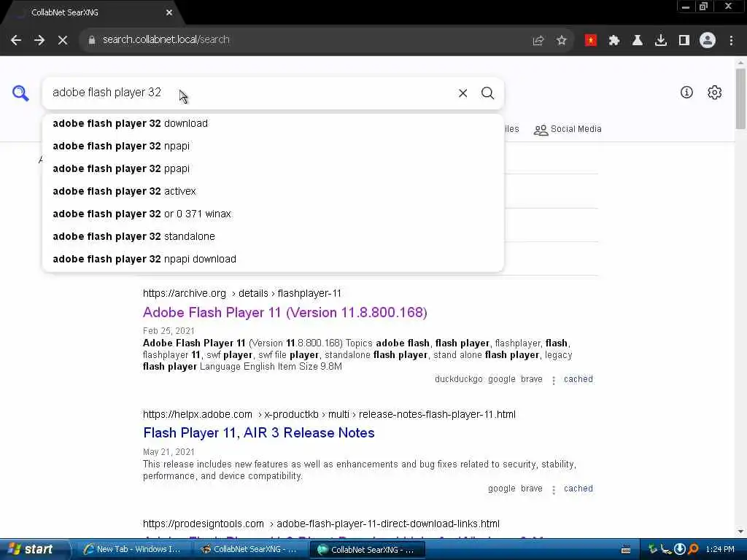Open cached link for archive.org result
The height and width of the screenshot is (560, 747).
click(x=578, y=379)
